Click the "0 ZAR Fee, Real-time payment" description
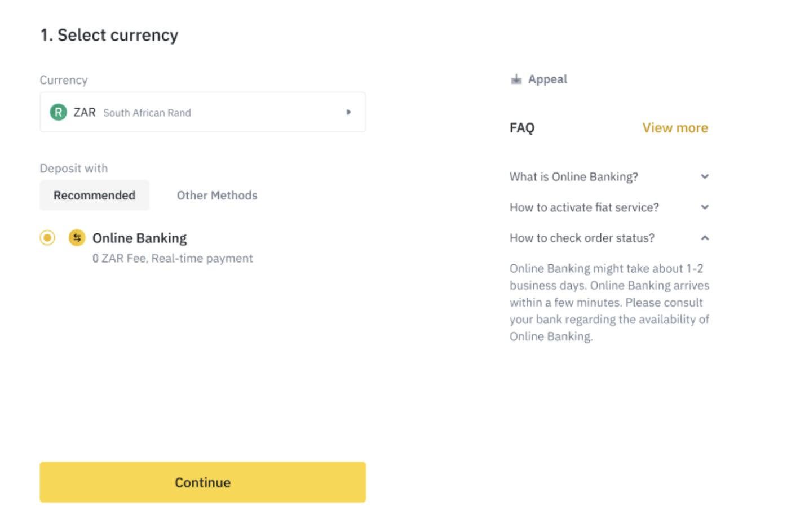The width and height of the screenshot is (787, 532). pos(173,259)
